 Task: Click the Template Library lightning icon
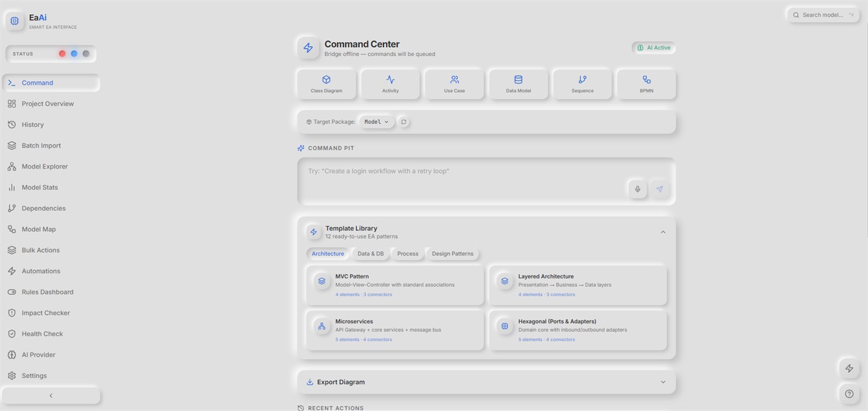(x=313, y=232)
